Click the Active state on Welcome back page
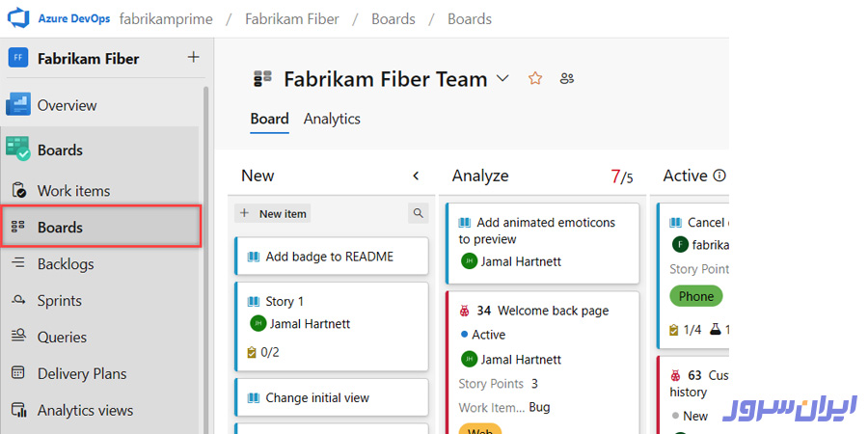The height and width of the screenshot is (434, 868). 483,335
